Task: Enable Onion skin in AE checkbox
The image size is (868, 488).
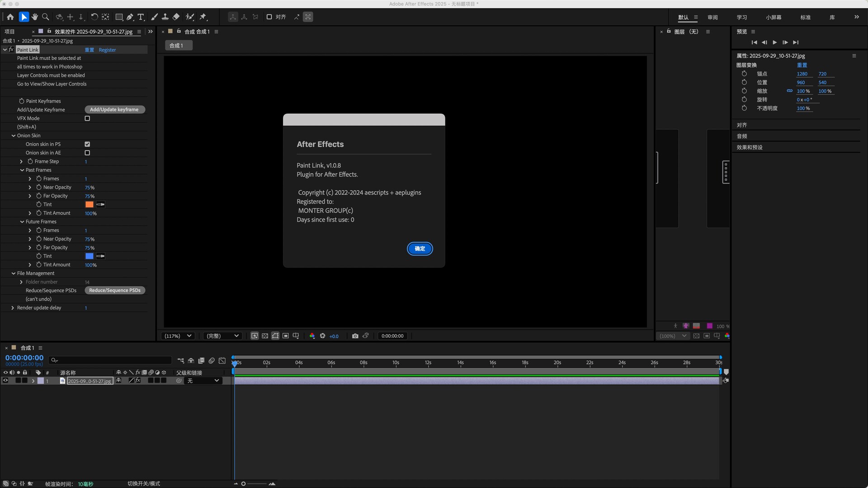Action: click(87, 153)
